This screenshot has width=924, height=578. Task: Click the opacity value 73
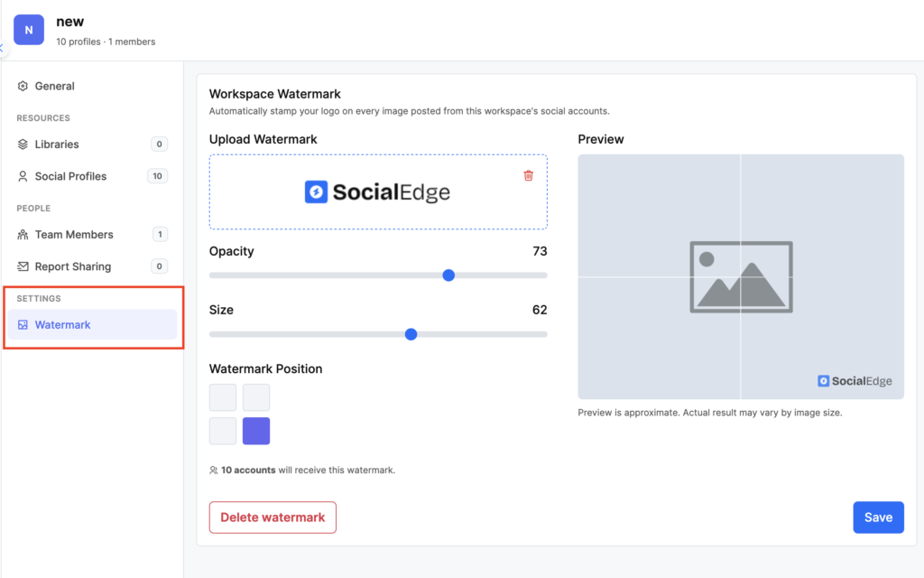point(540,251)
